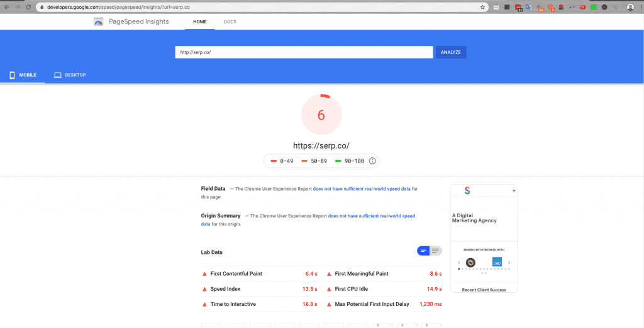Switch Lab Data to expanded view

(x=435, y=251)
